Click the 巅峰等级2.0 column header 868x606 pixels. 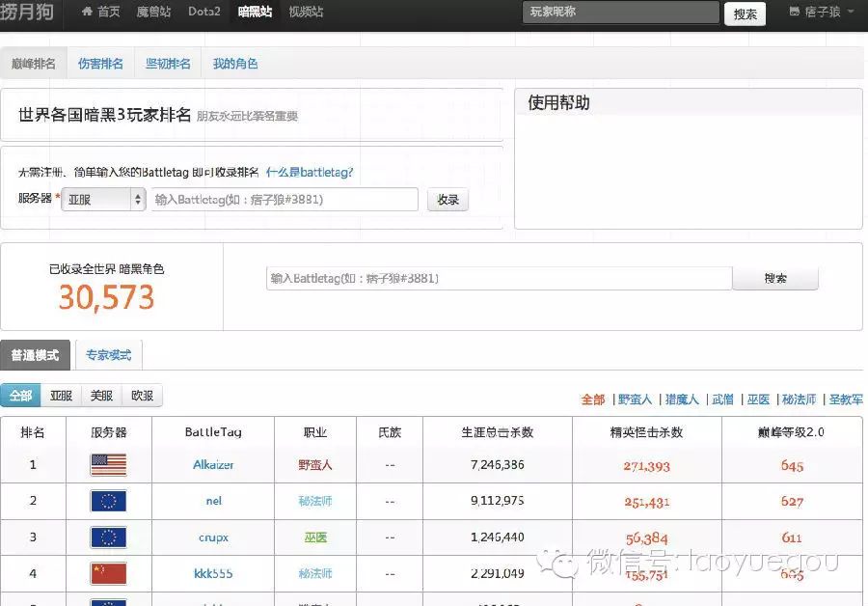tap(791, 432)
